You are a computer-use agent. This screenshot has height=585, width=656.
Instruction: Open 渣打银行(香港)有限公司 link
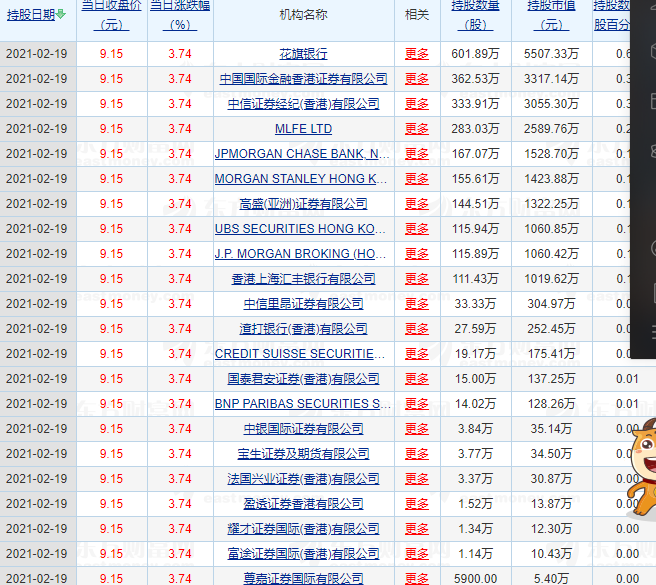tap(303, 329)
